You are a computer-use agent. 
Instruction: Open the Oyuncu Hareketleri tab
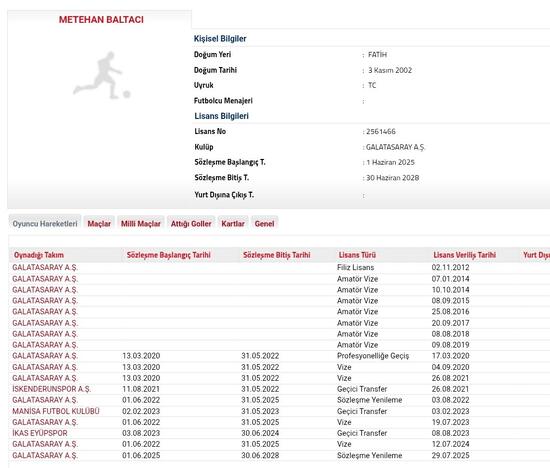pos(45,223)
